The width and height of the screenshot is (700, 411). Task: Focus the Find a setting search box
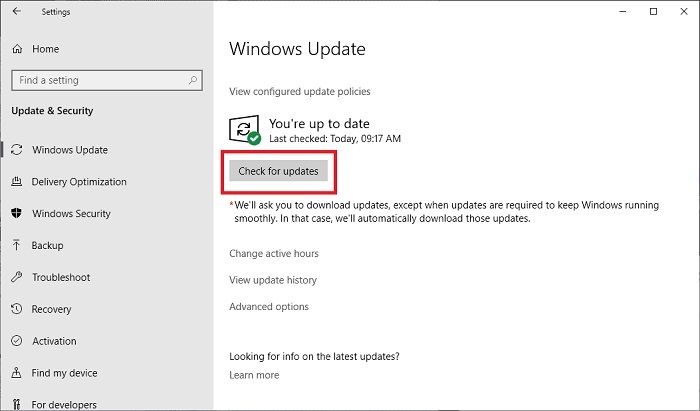(107, 80)
